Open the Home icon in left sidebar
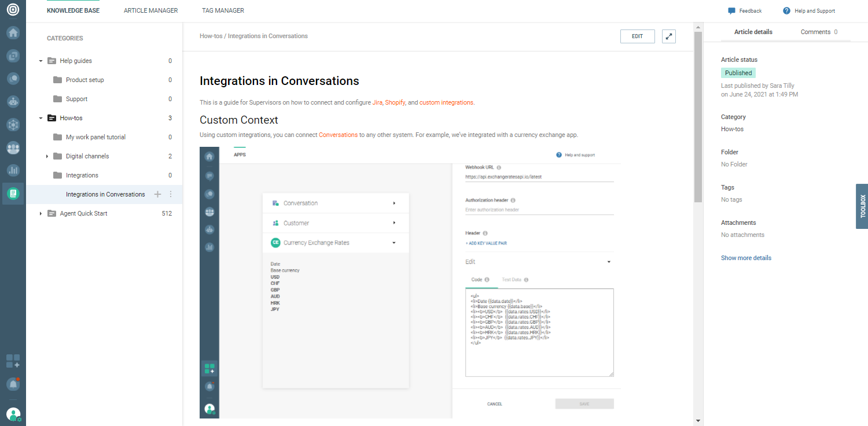The image size is (868, 426). click(x=13, y=32)
